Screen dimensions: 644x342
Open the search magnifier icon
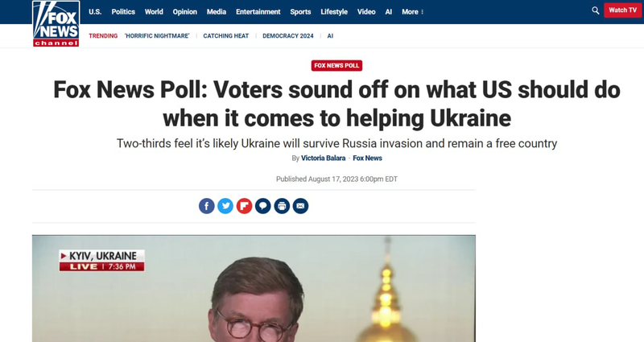595,10
